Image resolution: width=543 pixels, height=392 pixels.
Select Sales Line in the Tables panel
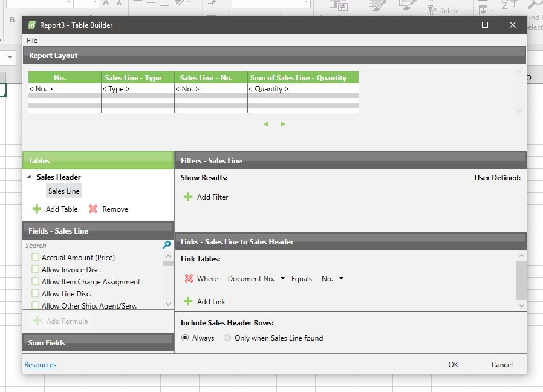pyautogui.click(x=63, y=191)
